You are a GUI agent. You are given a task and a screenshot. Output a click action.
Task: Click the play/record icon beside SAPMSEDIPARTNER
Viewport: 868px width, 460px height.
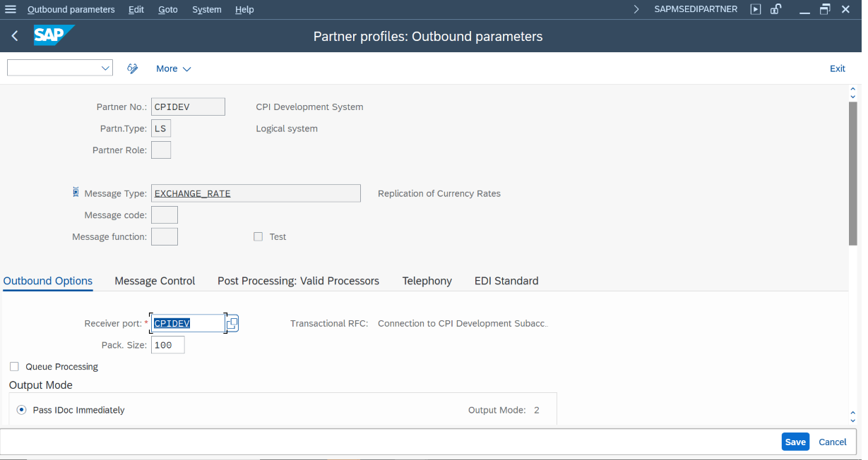click(x=756, y=9)
